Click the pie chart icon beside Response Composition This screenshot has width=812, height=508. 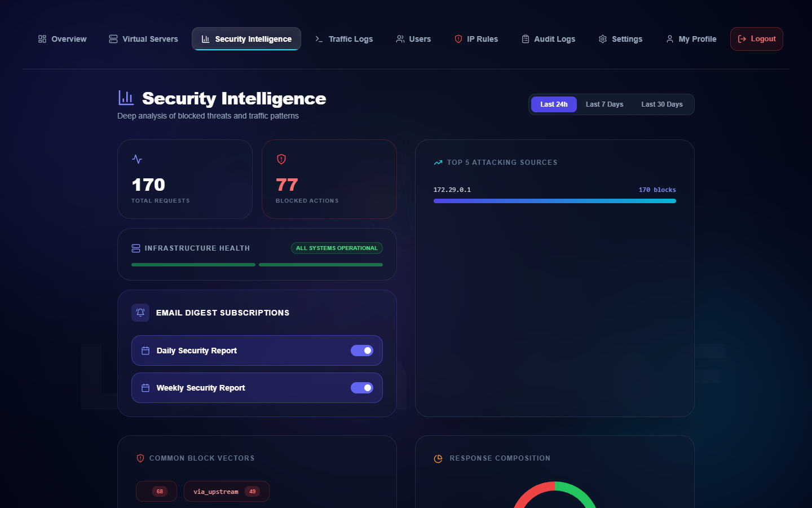[438, 458]
